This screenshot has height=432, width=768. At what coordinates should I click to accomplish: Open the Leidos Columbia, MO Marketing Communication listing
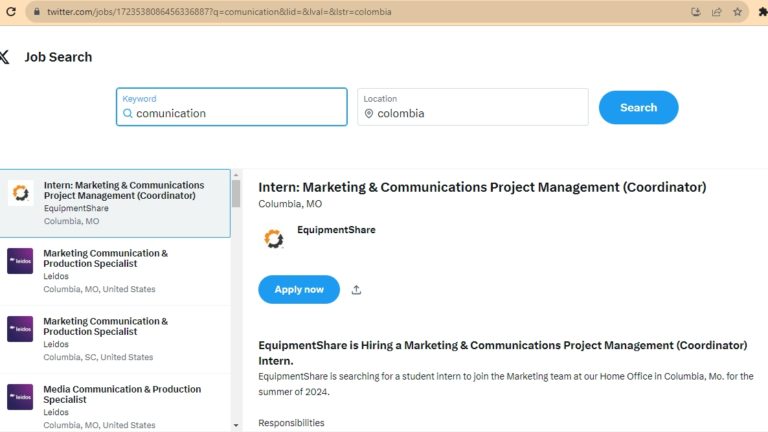tap(115, 271)
